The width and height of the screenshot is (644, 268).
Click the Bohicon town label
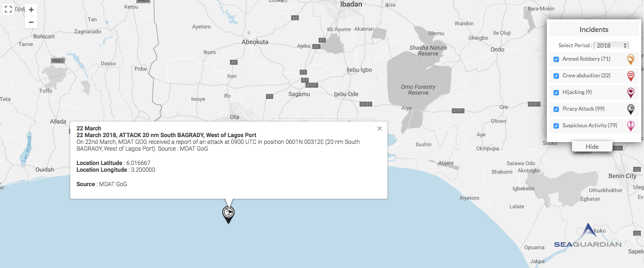(44, 36)
